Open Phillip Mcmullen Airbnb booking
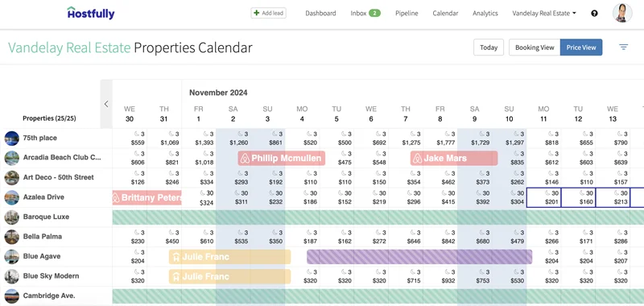The width and height of the screenshot is (644, 306). pyautogui.click(x=281, y=158)
